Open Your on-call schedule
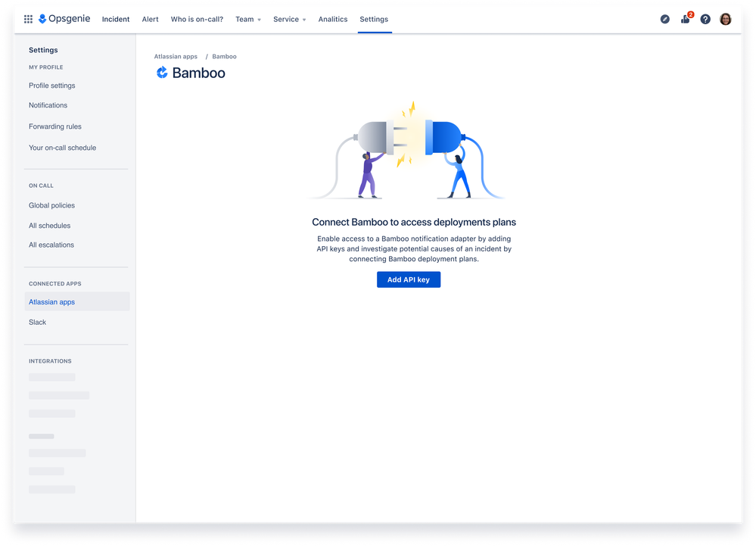Viewport: 756px width, 546px height. point(62,148)
